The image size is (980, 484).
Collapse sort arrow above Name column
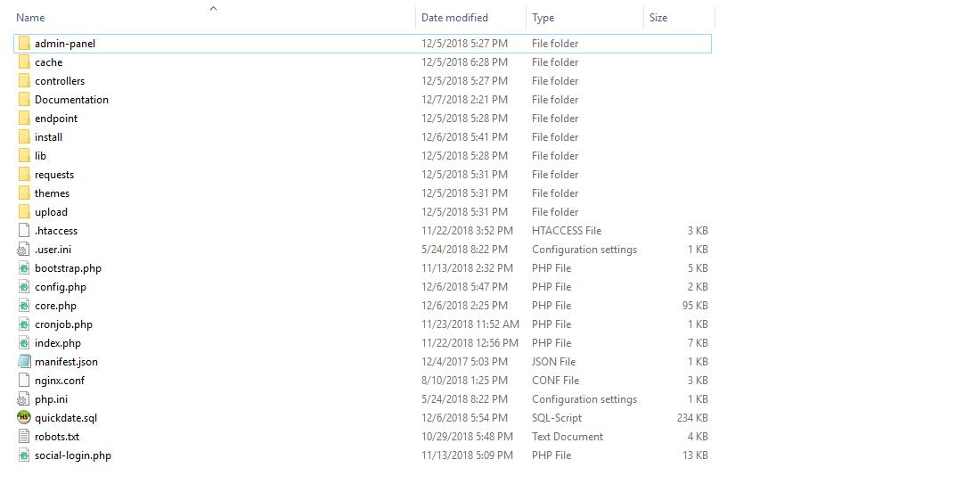tap(213, 8)
